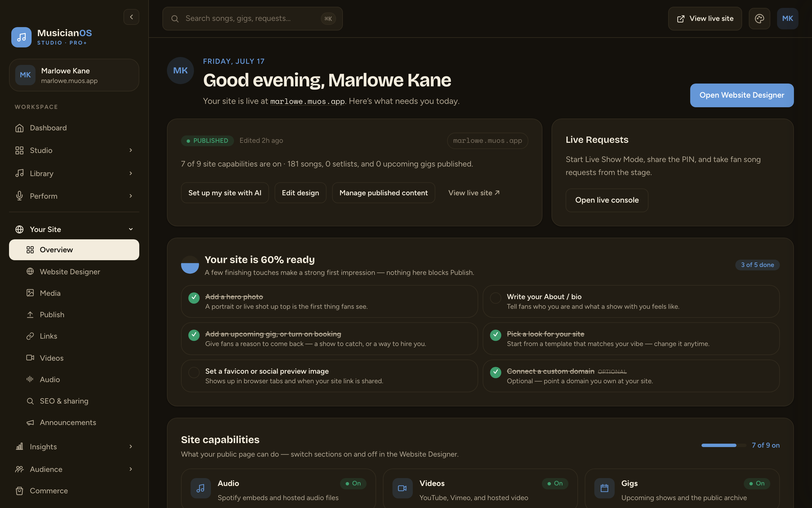812x508 pixels.
Task: Toggle the Gigs capability On badge
Action: coord(757,483)
